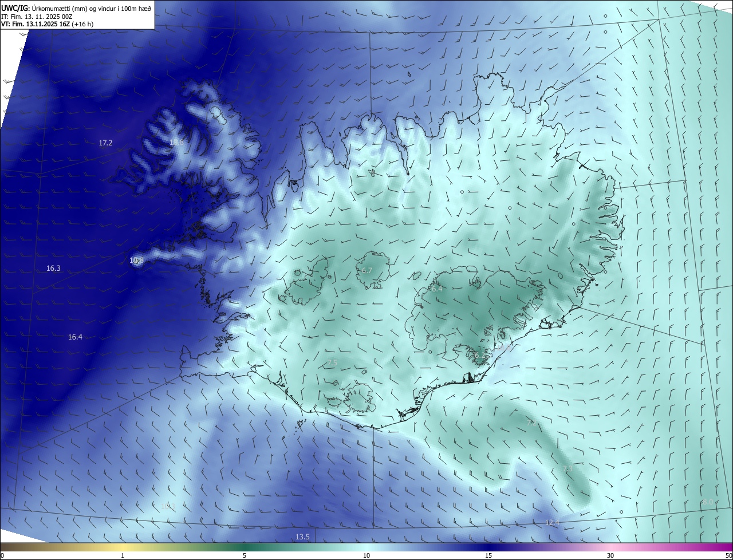Viewport: 733px width, 560px height.
Task: Click the 5 tick on the color scale
Action: coord(245,555)
